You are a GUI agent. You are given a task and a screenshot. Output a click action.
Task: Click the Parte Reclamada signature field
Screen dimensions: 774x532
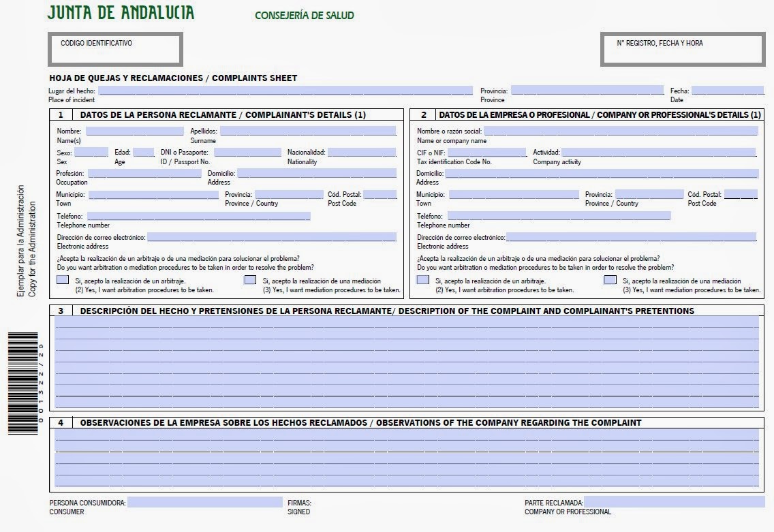[x=675, y=503]
